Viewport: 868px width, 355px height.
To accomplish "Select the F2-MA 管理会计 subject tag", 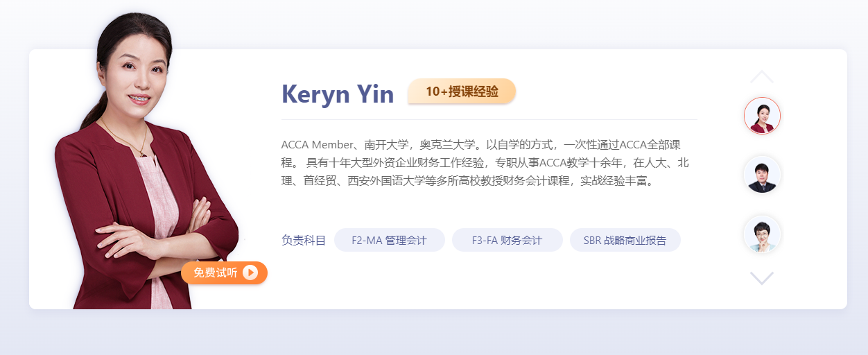I will 389,241.
